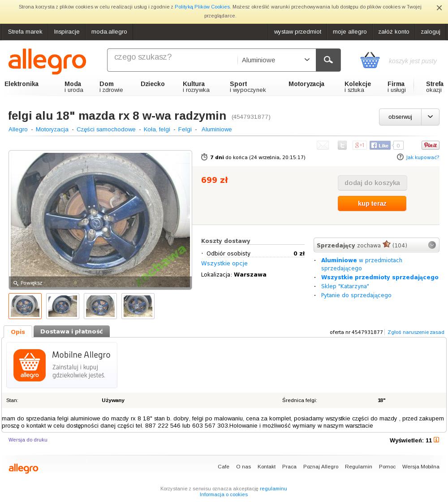Open the Mobilne Allegro app icon

[30, 365]
